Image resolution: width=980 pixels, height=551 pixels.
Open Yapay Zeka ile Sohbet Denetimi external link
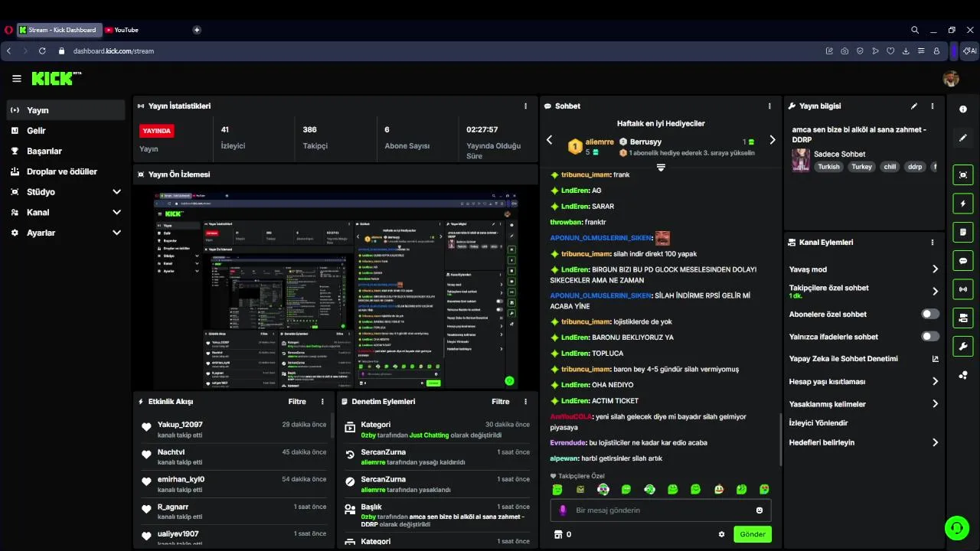click(x=935, y=359)
